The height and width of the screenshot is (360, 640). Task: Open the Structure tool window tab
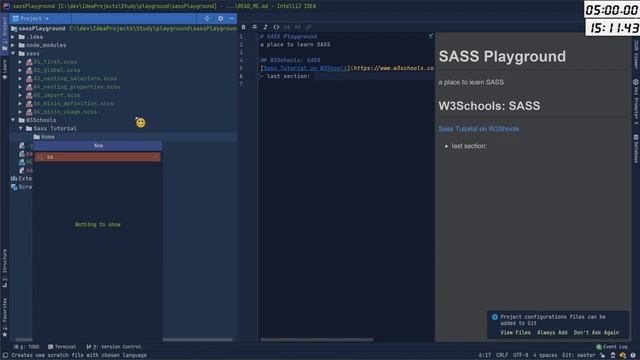point(4,268)
